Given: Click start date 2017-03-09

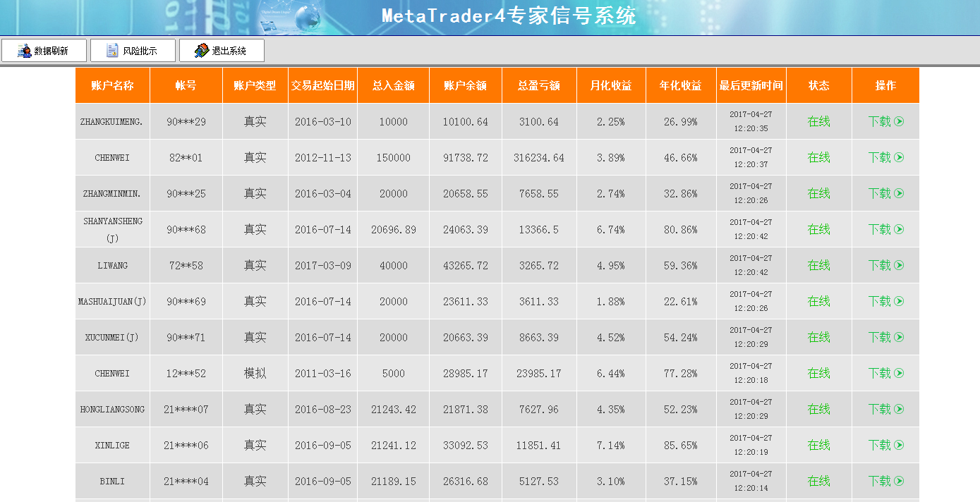Looking at the screenshot, I should point(323,265).
